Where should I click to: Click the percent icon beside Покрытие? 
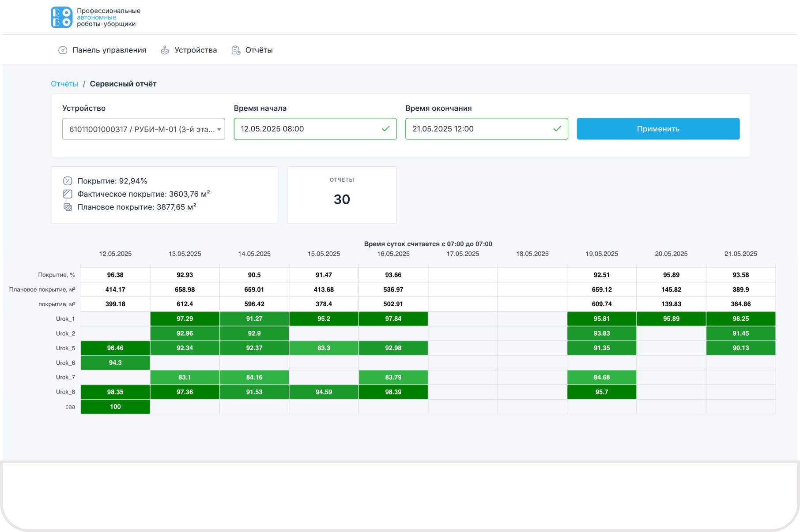[68, 181]
